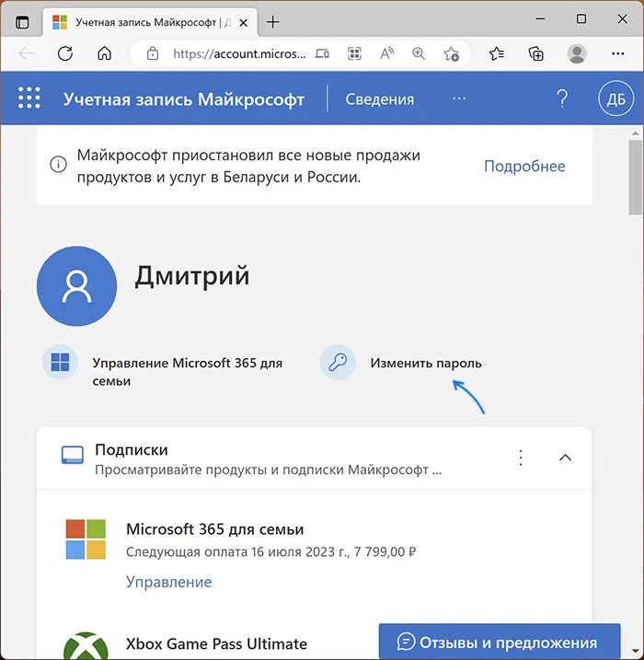Click the info icon in the notice banner
644x660 pixels.
pos(59,164)
